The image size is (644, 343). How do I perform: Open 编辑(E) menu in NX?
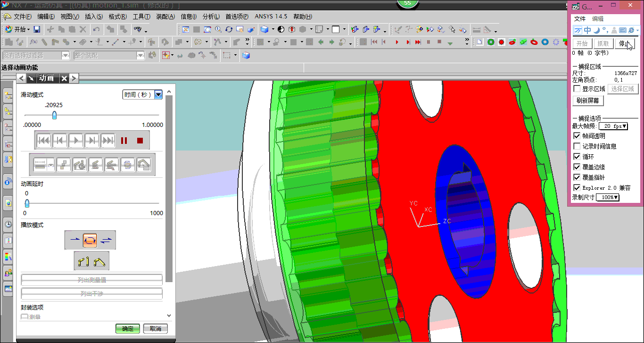point(46,17)
